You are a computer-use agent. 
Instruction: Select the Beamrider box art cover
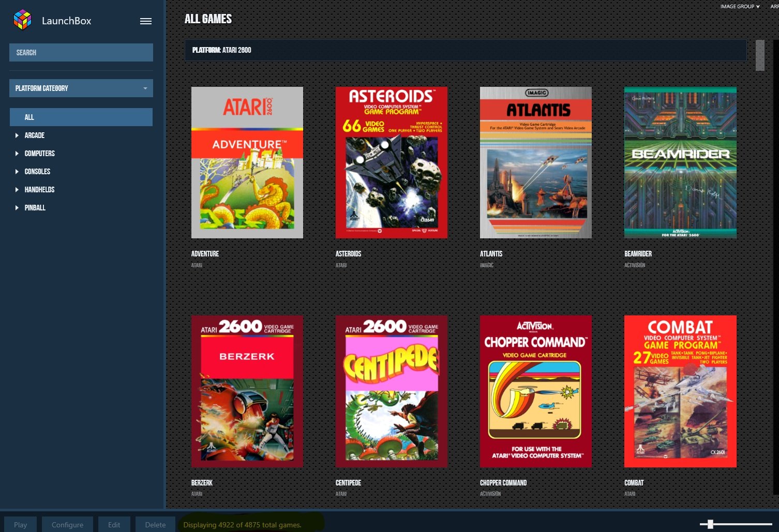680,162
